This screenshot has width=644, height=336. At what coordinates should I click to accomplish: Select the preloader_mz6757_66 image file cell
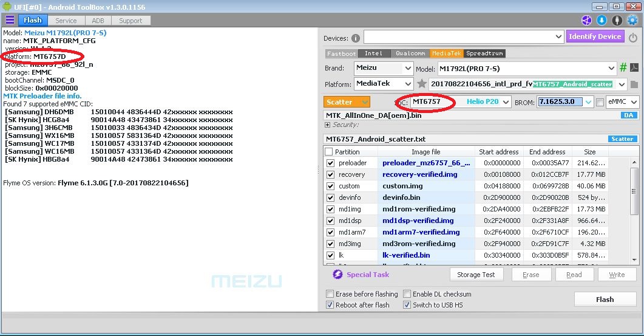point(426,163)
